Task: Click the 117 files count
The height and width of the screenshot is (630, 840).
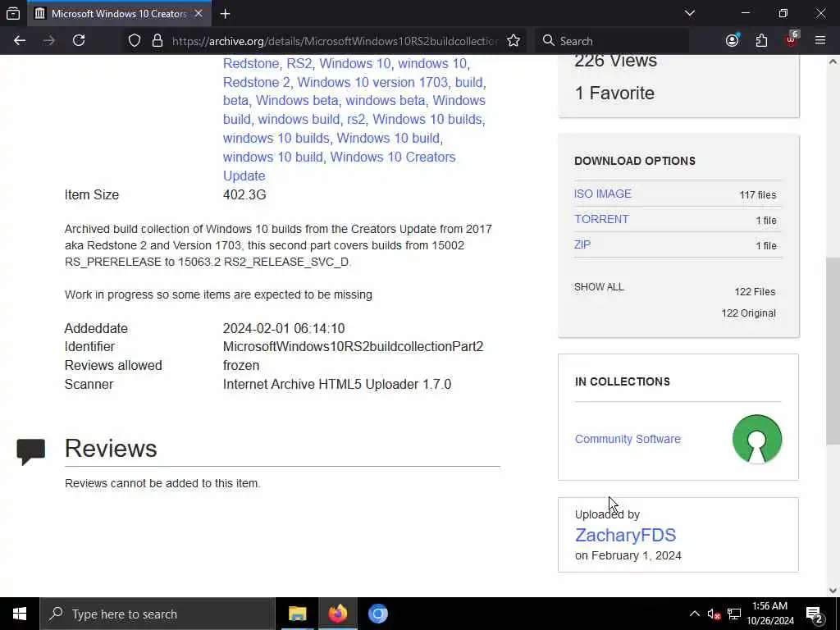Action: coord(757,195)
